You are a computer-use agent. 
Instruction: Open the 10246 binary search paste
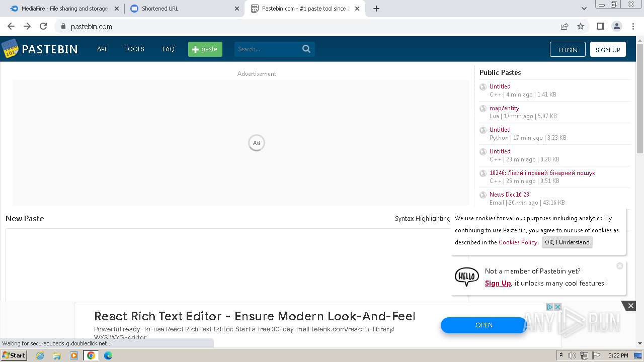coord(542,173)
